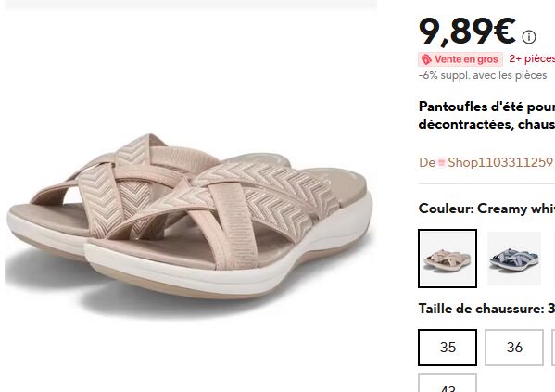This screenshot has width=555, height=392.
Task: Select the beige Creamy white sandal swatch
Action: point(448,259)
